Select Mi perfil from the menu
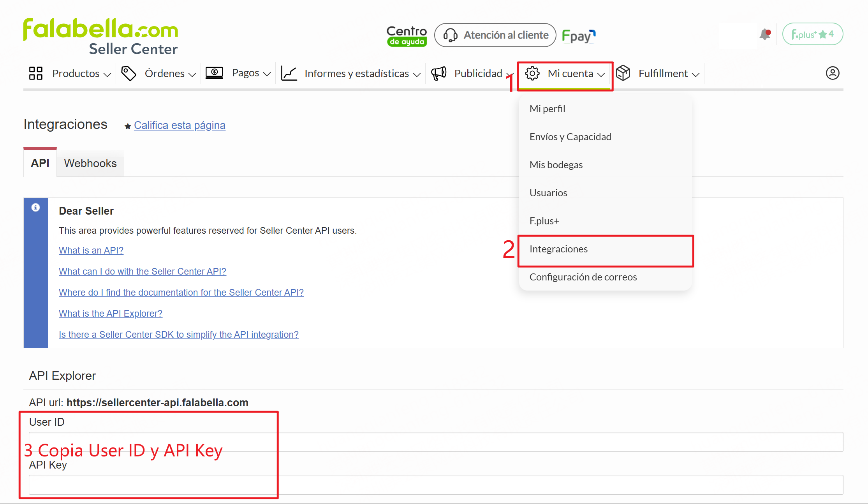 pyautogui.click(x=547, y=109)
